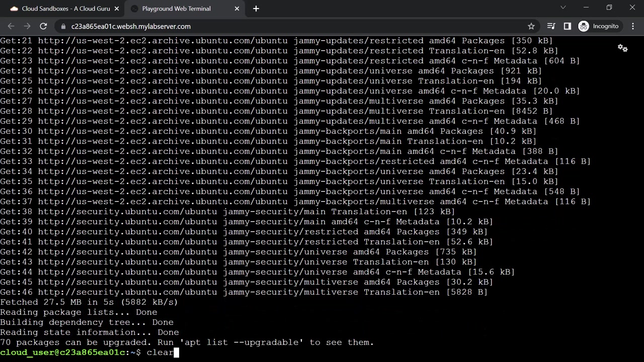Click the '70 packages can be upgraded' line
The height and width of the screenshot is (362, 644).
click(x=187, y=342)
